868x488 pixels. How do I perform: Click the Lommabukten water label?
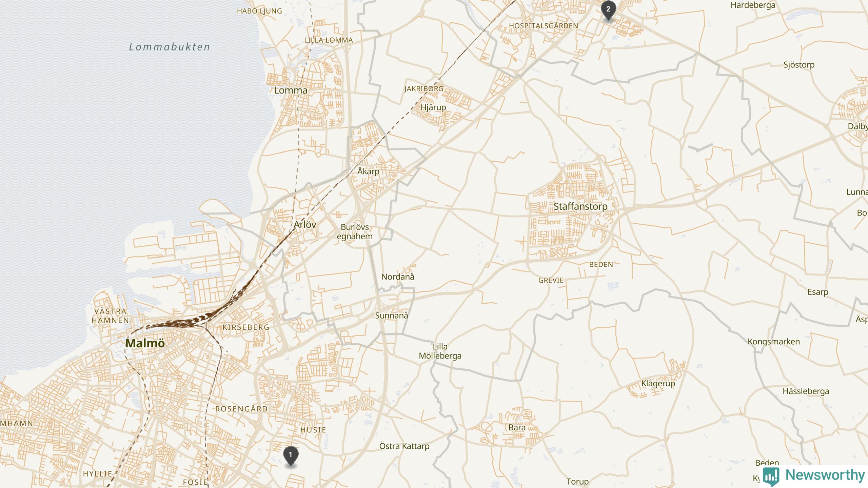click(x=170, y=47)
